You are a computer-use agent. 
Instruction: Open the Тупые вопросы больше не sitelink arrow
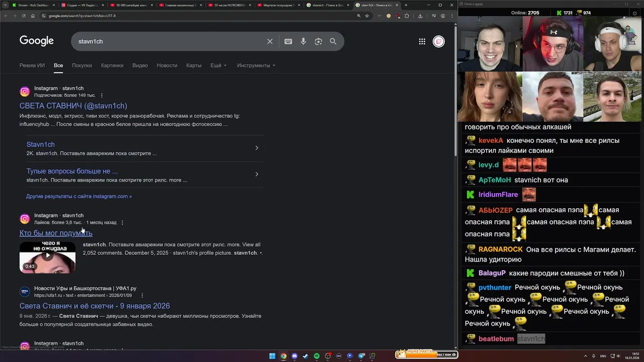click(257, 174)
